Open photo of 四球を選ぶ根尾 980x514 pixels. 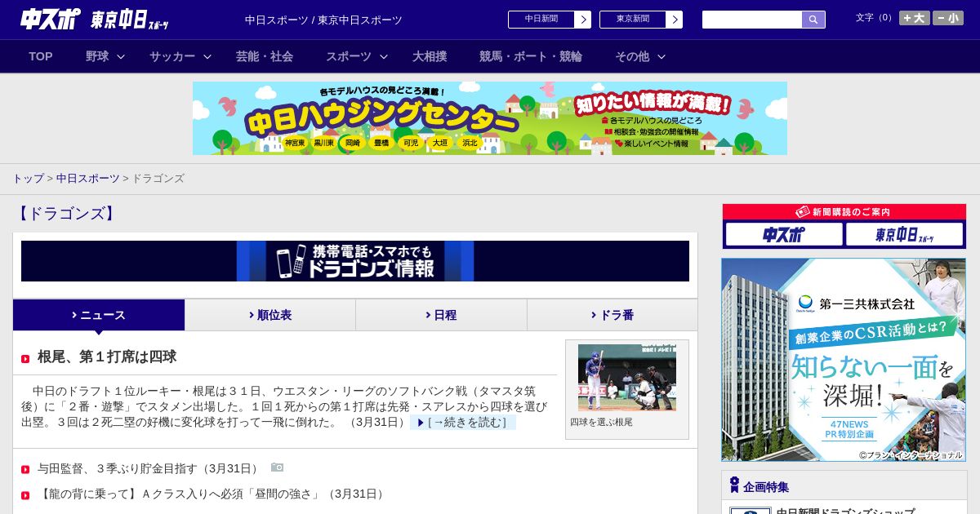[627, 377]
